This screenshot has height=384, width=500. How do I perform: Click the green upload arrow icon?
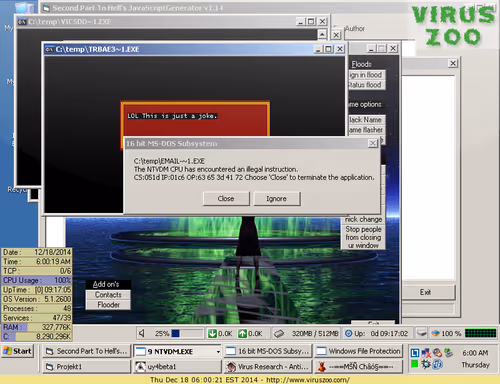(242, 333)
